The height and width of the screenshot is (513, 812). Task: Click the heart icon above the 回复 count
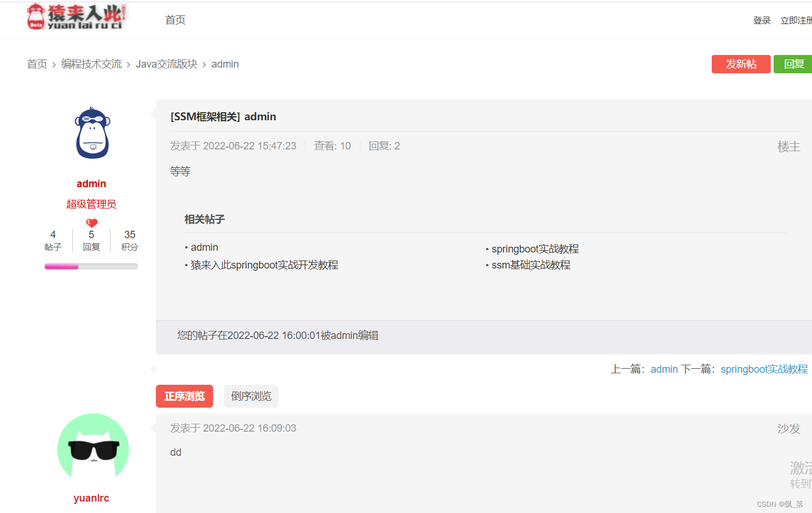click(91, 222)
